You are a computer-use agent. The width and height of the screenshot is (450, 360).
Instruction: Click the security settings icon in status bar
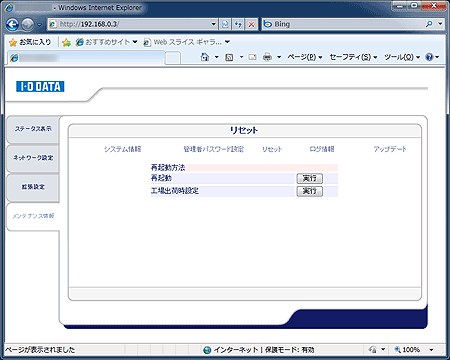(373, 350)
